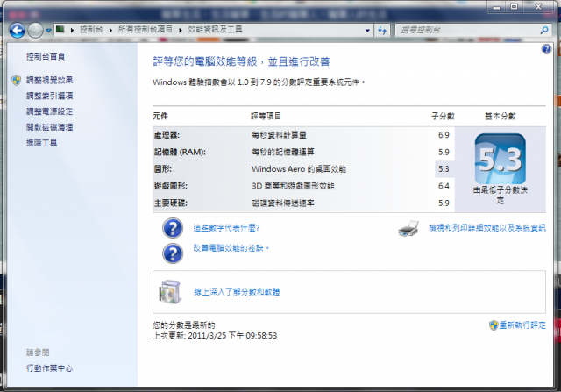Open 調整視覺效果 in the sidebar
The width and height of the screenshot is (561, 392).
[49, 80]
